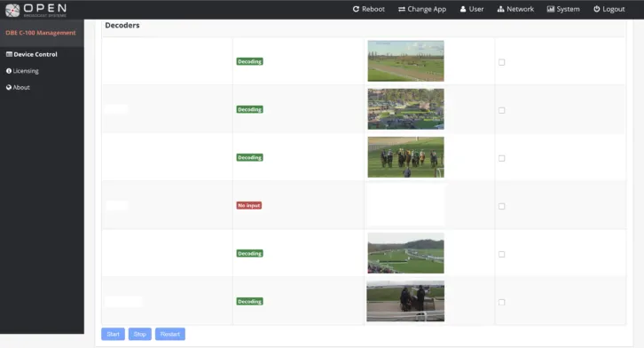Click the Change App swap arrows icon

pos(402,9)
